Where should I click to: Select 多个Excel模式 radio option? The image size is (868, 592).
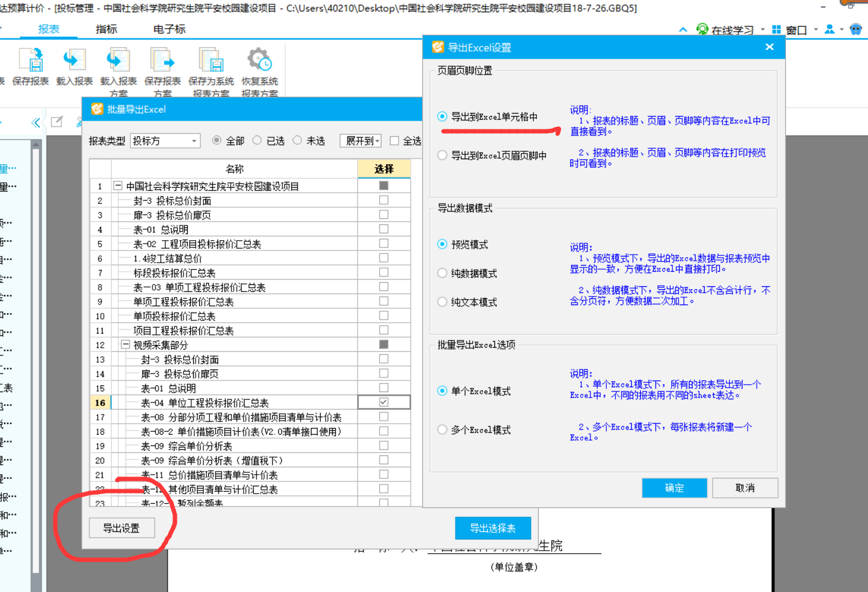coord(442,430)
